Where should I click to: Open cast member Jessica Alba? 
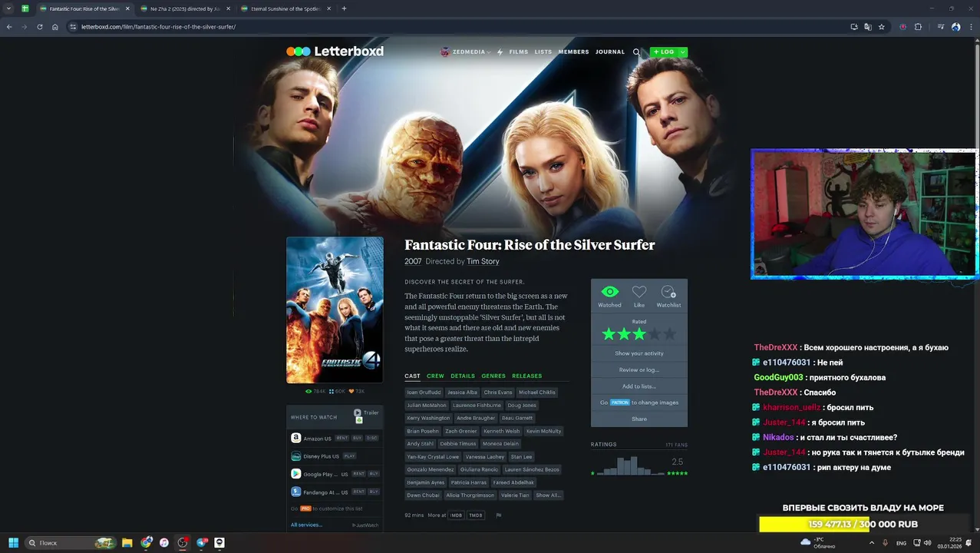pyautogui.click(x=463, y=392)
